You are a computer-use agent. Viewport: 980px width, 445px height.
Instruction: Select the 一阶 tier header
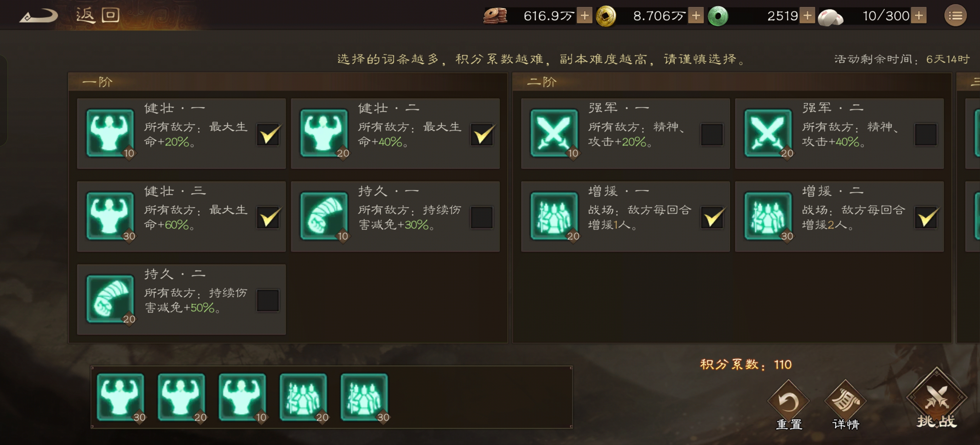[288, 82]
